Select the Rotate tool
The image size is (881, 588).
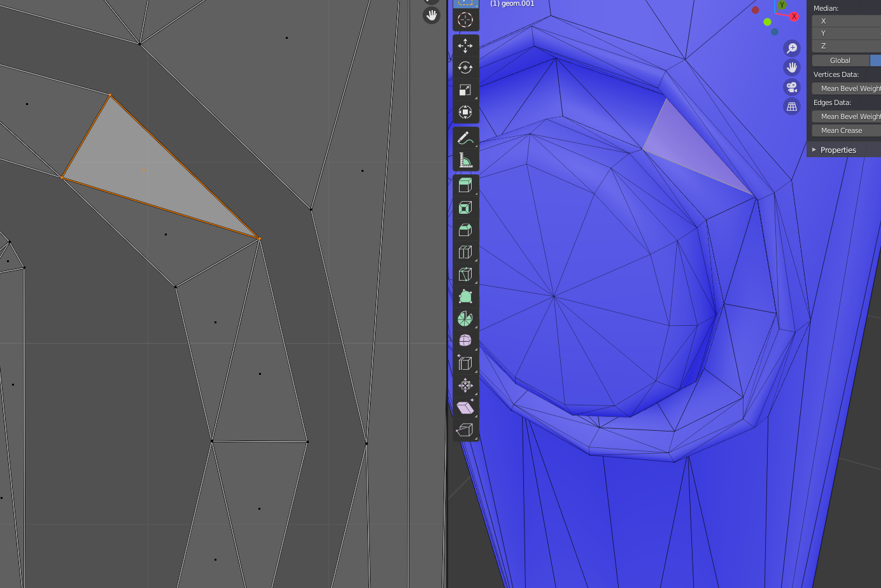pyautogui.click(x=465, y=67)
